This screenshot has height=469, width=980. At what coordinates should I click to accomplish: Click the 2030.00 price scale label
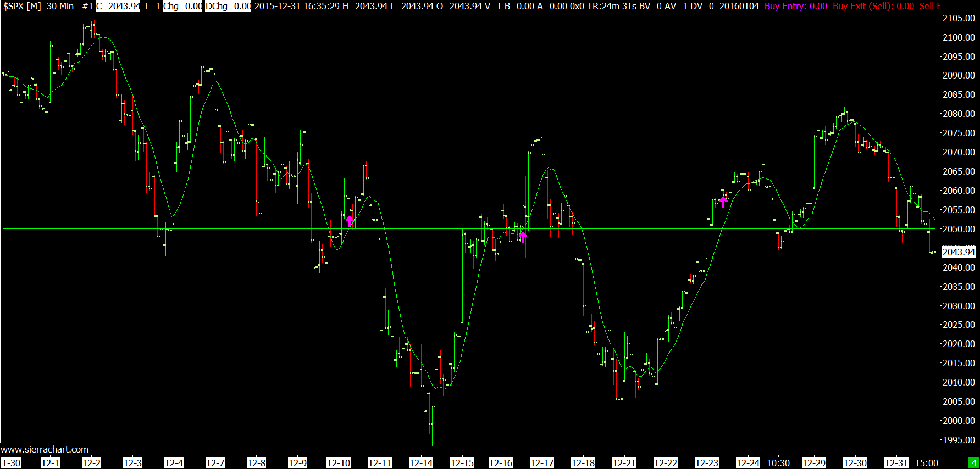point(959,306)
